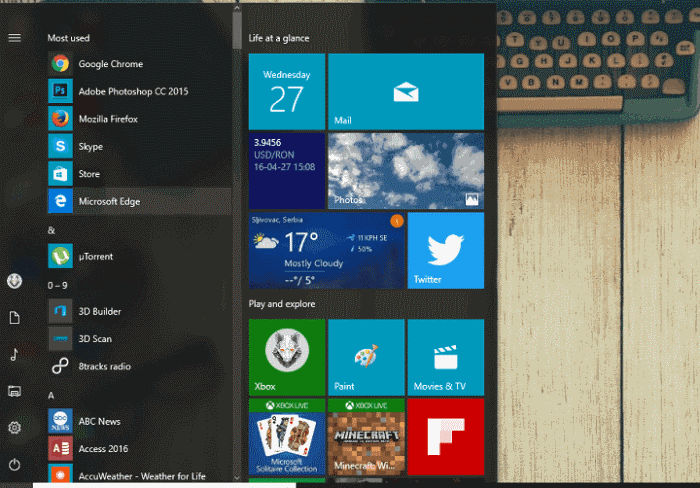Screen dimensions: 700x488
Task: Click the 'Life at a glance' group header
Action: pyautogui.click(x=279, y=38)
